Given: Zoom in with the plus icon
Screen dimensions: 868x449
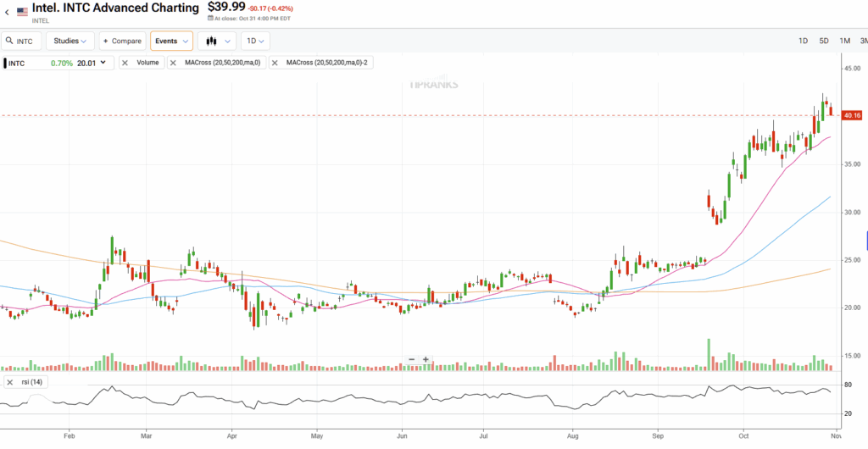Looking at the screenshot, I should pos(426,359).
